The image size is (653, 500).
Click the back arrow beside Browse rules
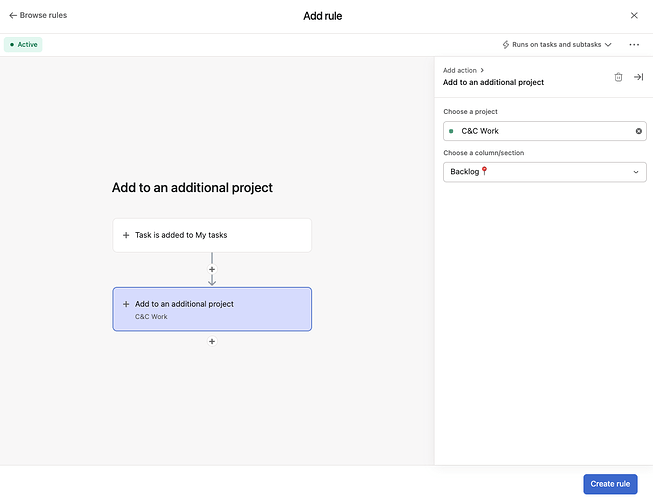pos(13,16)
